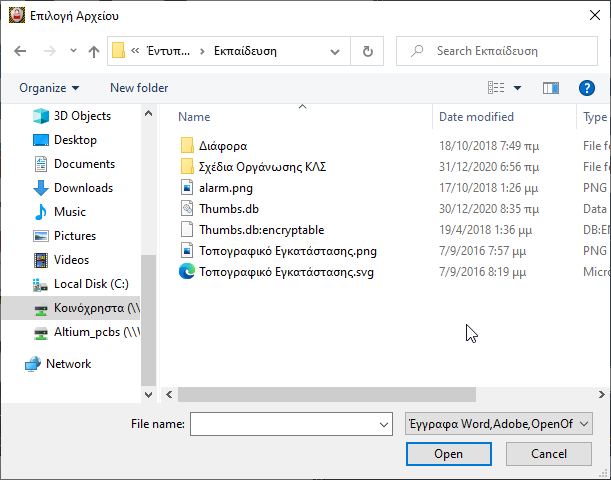This screenshot has height=480, width=611.
Task: Click the change view layout icon
Action: pyautogui.click(x=496, y=88)
